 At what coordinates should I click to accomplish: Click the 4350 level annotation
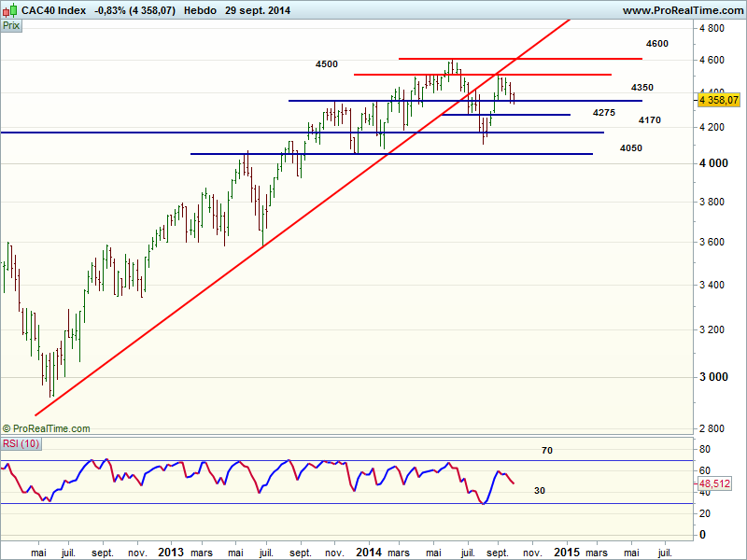[641, 88]
